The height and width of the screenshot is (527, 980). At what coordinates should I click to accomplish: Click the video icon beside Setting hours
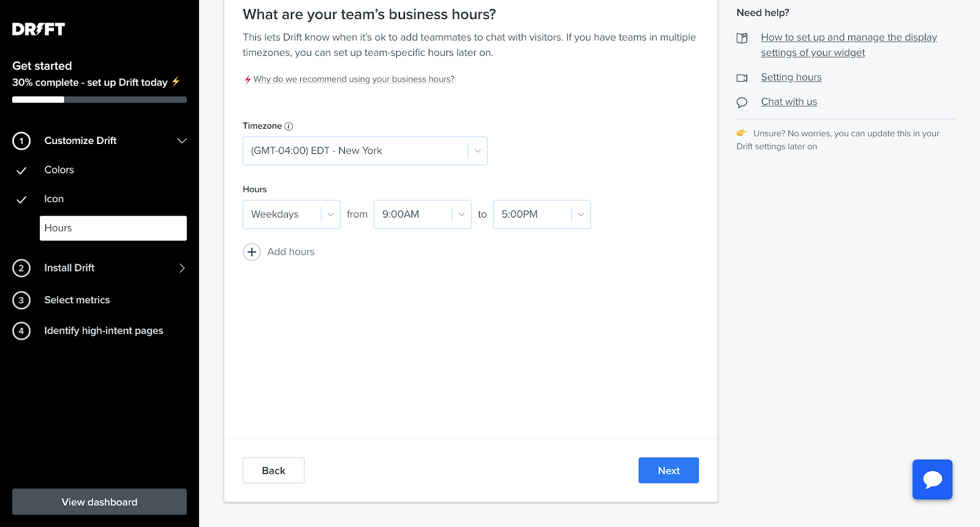click(742, 78)
